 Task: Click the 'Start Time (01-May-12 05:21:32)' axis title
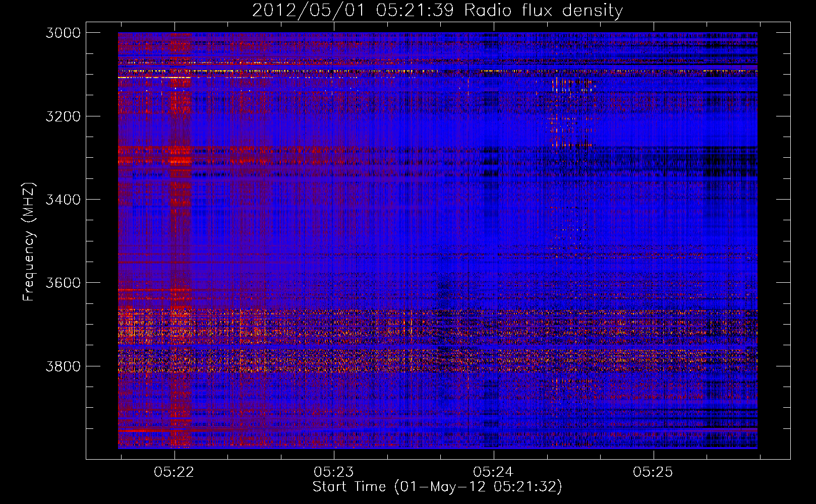point(437,487)
